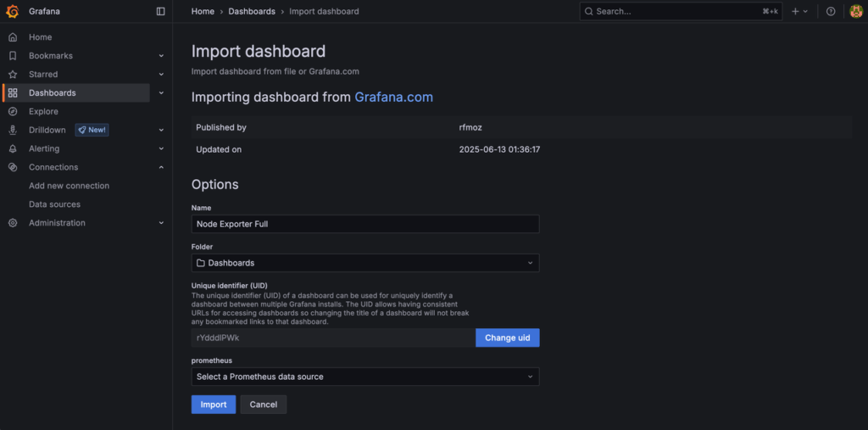
Task: Click the Grafana logo icon
Action: (13, 11)
